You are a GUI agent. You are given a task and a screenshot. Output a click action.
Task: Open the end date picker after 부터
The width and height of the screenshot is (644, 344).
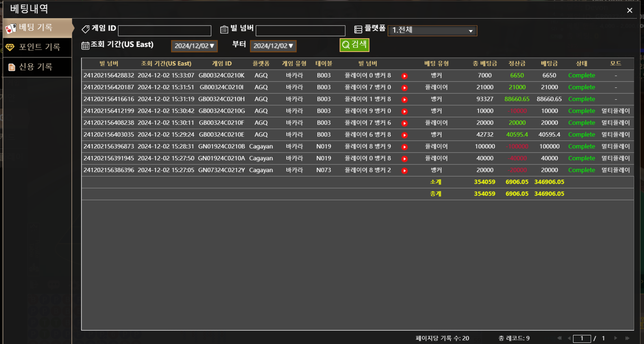pos(273,46)
